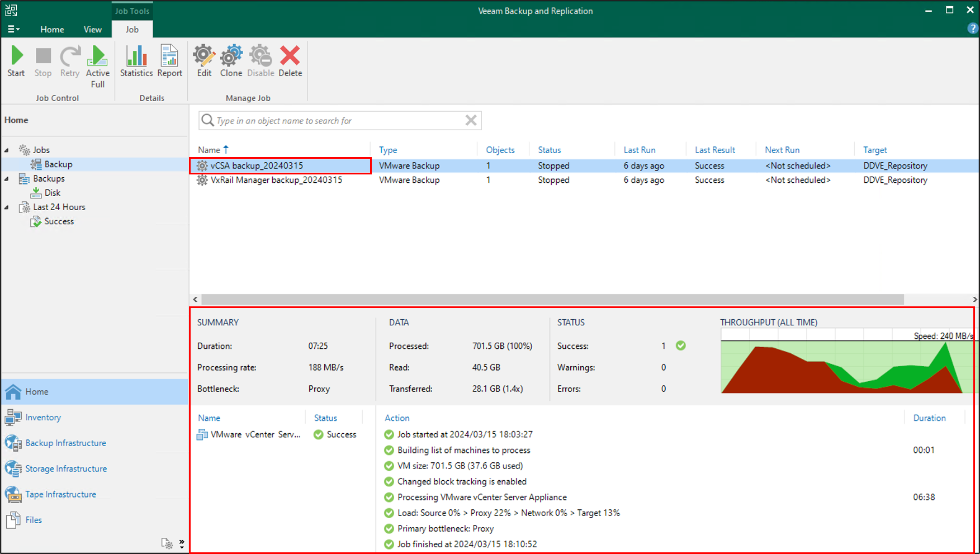Click the horizontal scrollbar thumb

(552, 300)
